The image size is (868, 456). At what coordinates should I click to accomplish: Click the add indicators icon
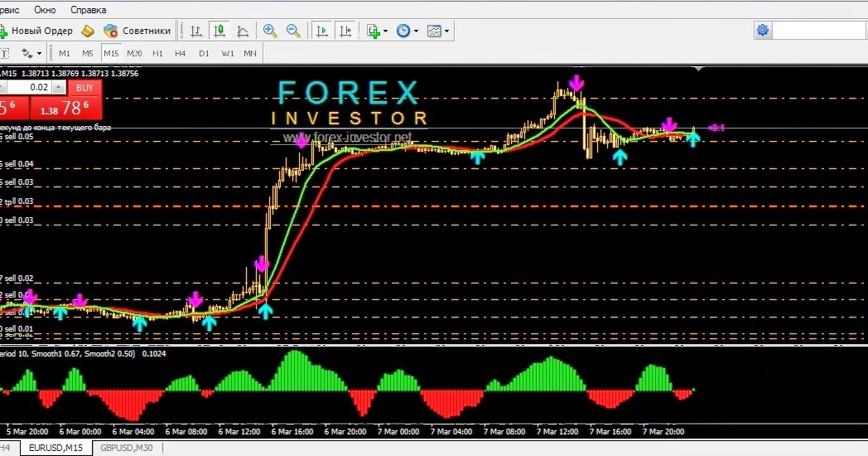click(373, 31)
